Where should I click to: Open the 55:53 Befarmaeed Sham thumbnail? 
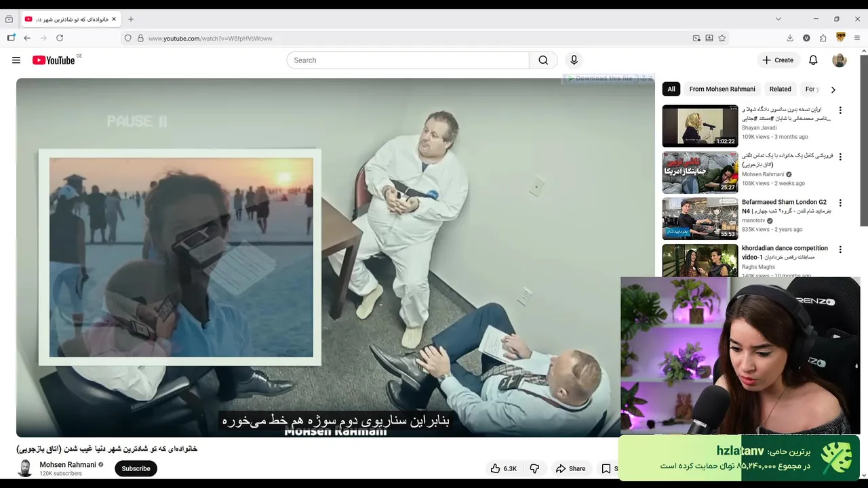pyautogui.click(x=700, y=218)
